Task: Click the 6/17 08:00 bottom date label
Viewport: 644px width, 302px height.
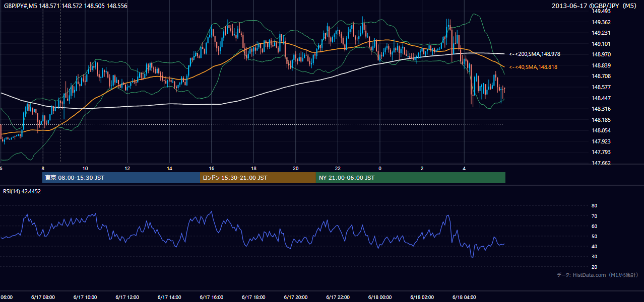Action: 43,297
